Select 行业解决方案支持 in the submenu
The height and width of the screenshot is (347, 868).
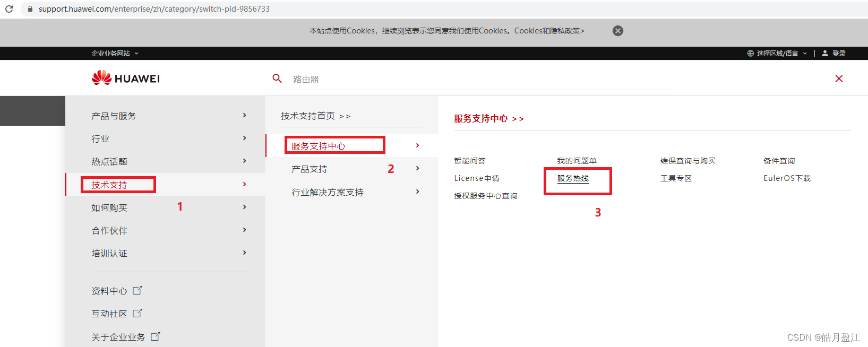coord(328,192)
